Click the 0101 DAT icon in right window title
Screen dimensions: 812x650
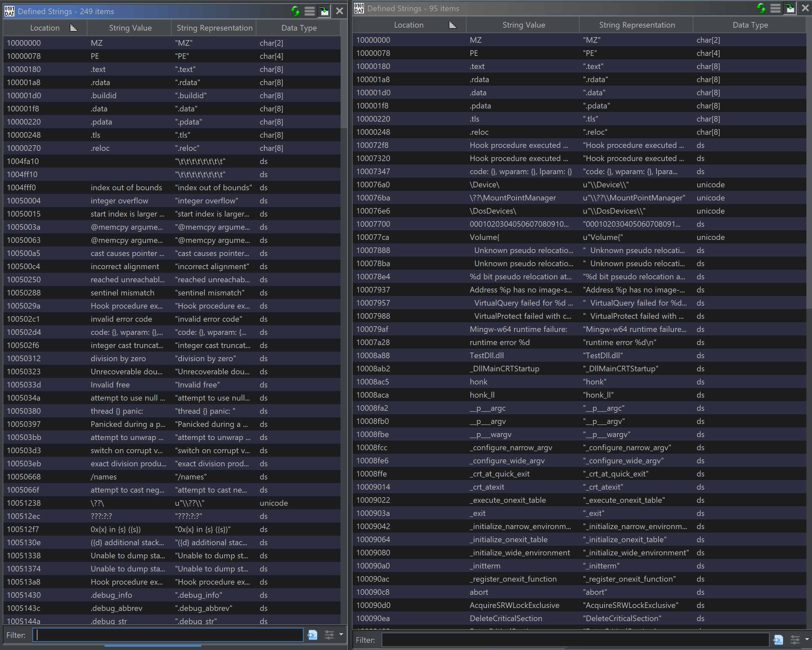[359, 8]
